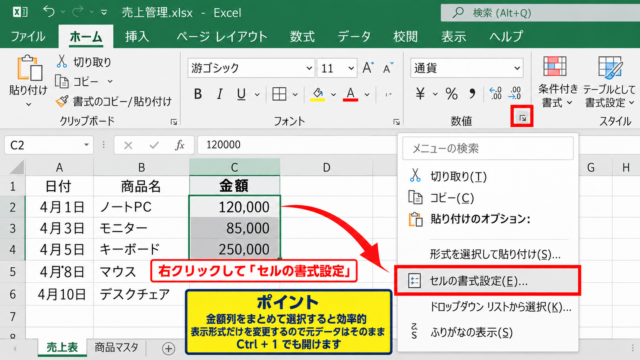Image resolution: width=640 pixels, height=360 pixels.
Task: Open fill color dropdown arrow
Action: point(333,95)
